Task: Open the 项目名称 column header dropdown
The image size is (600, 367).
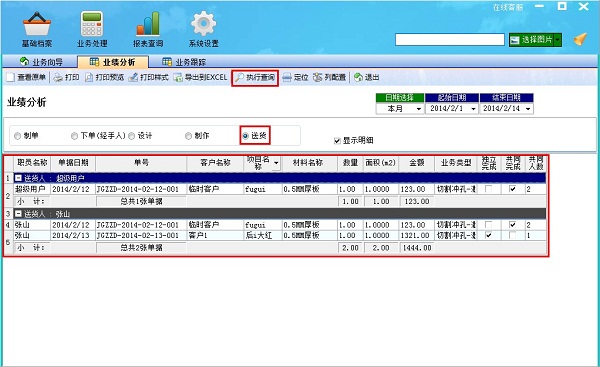Action: [276, 163]
